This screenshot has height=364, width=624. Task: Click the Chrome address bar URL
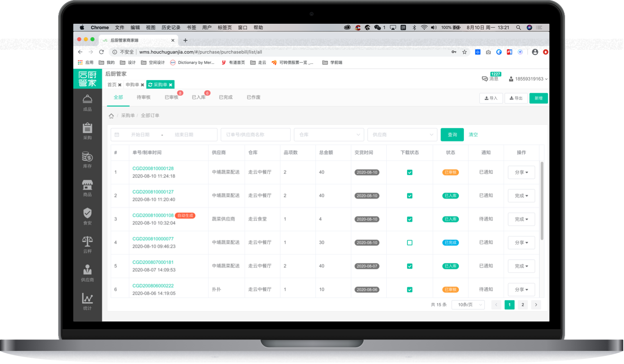(x=201, y=52)
